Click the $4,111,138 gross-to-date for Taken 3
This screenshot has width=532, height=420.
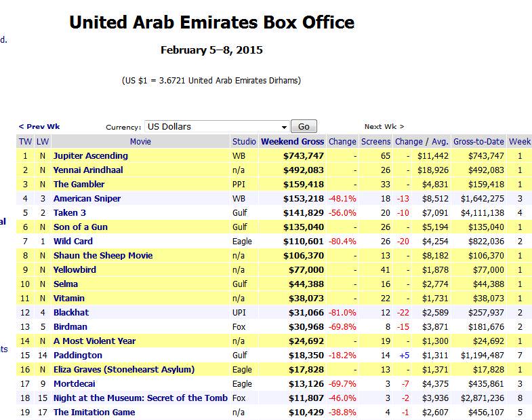coord(483,213)
